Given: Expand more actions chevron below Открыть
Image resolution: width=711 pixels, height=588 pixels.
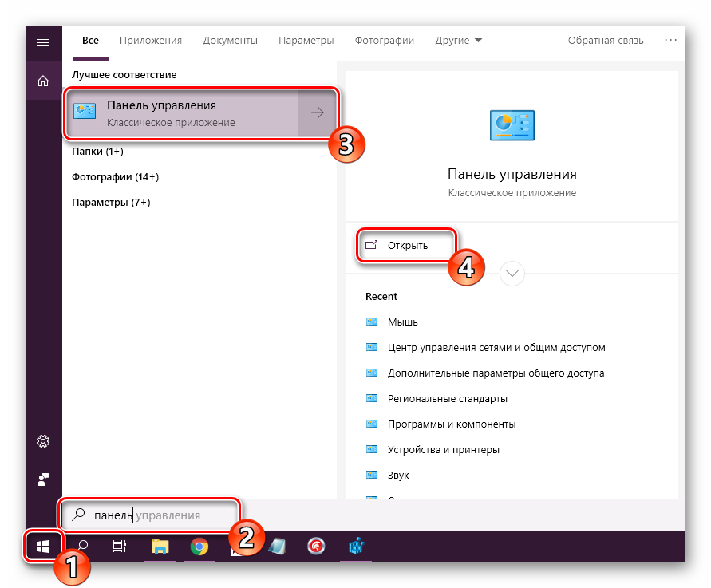Looking at the screenshot, I should pyautogui.click(x=512, y=274).
